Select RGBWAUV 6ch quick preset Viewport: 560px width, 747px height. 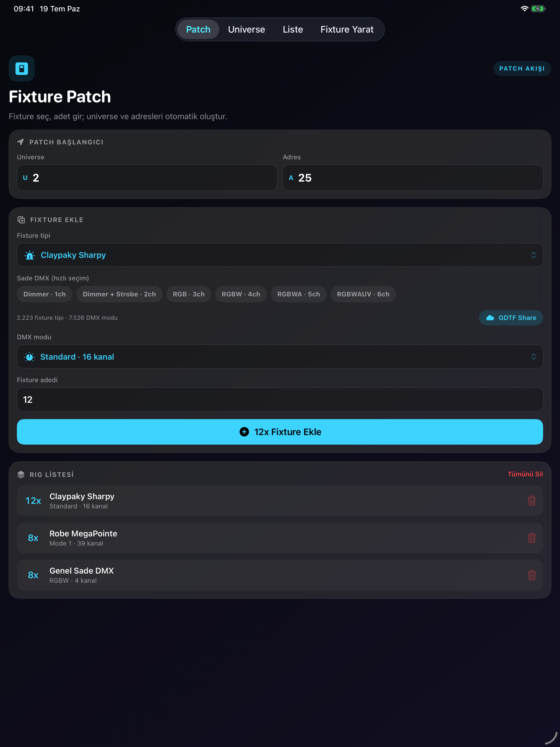click(x=363, y=294)
